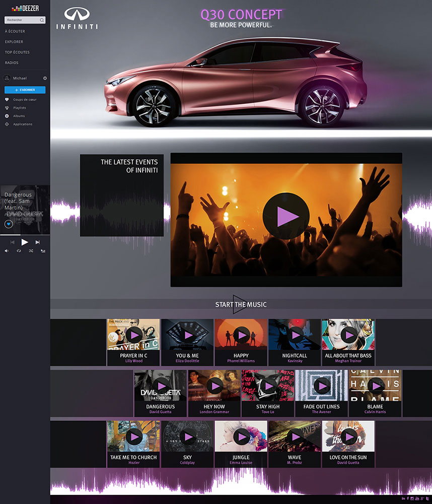This screenshot has width=432, height=504.
Task: Click the S'ABONNER subscribe button
Action: [25, 90]
